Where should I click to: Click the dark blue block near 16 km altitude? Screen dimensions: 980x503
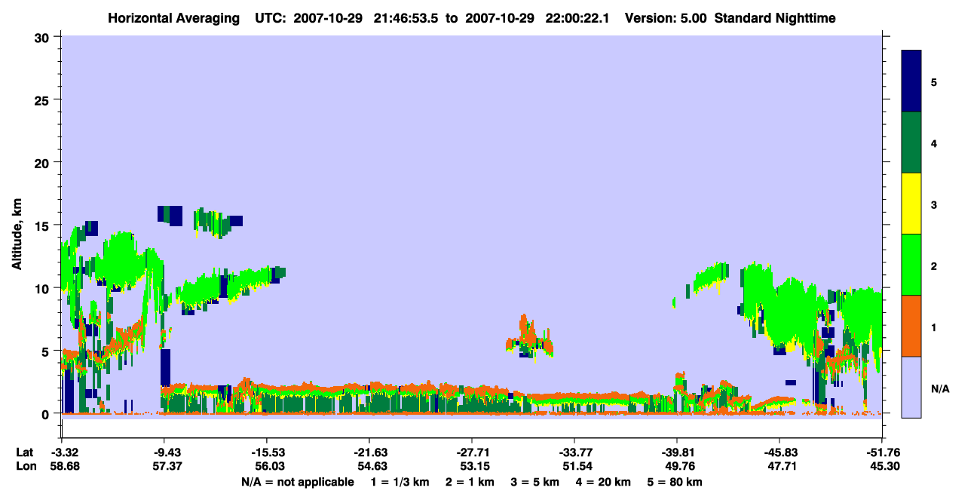[x=170, y=215]
